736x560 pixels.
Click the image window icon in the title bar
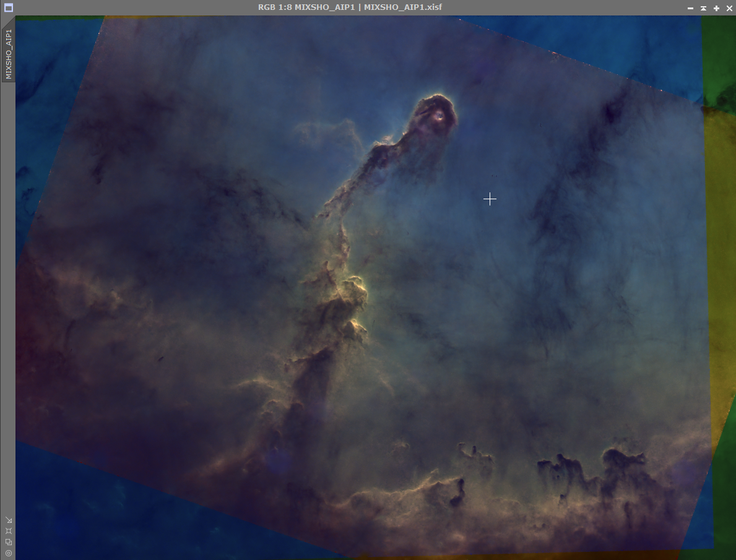coord(9,7)
